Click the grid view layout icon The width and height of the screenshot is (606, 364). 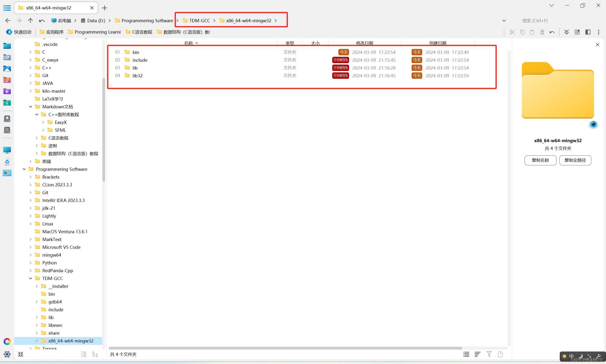click(x=577, y=32)
